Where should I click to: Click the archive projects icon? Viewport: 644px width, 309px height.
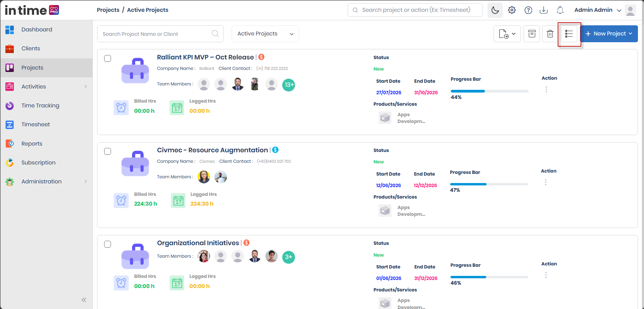click(532, 34)
